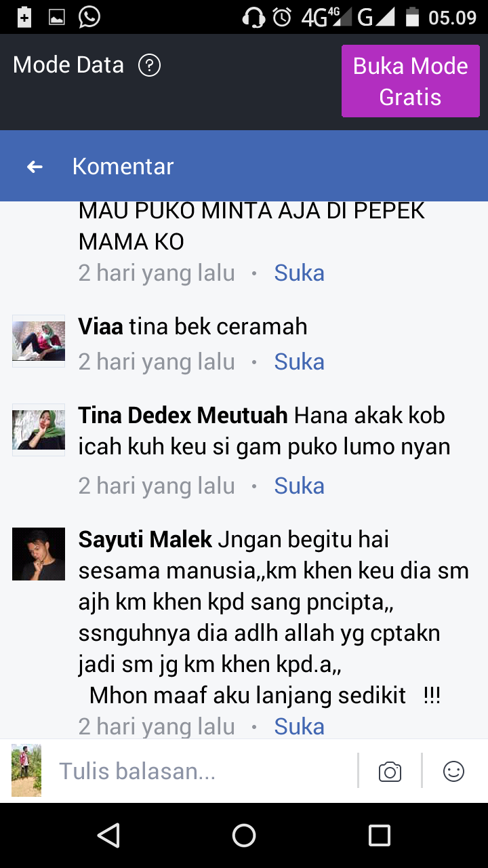Open Viaa's profile name
Image resolution: width=488 pixels, height=868 pixels.
tap(100, 327)
